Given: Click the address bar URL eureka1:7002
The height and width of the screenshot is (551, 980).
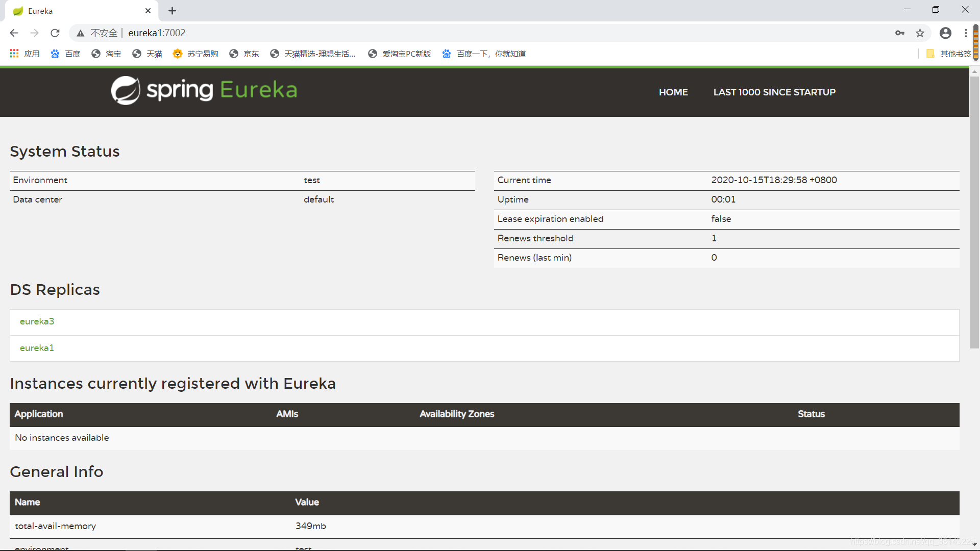Looking at the screenshot, I should [x=157, y=33].
